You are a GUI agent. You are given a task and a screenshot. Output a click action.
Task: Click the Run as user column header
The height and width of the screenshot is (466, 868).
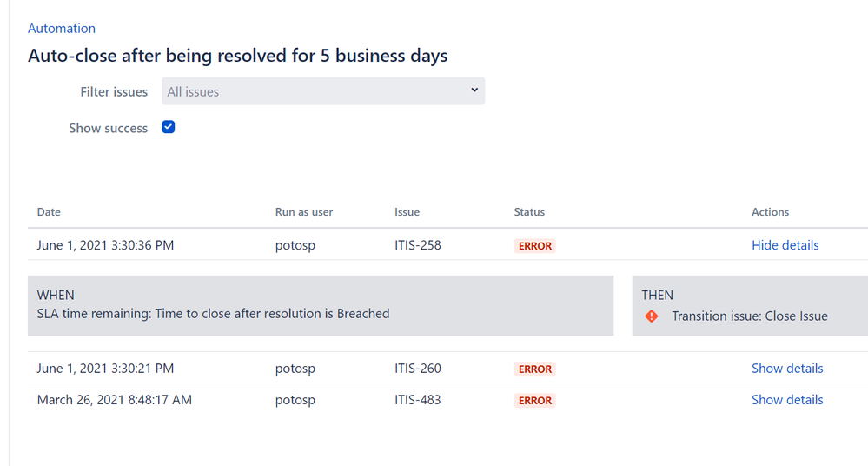click(304, 211)
